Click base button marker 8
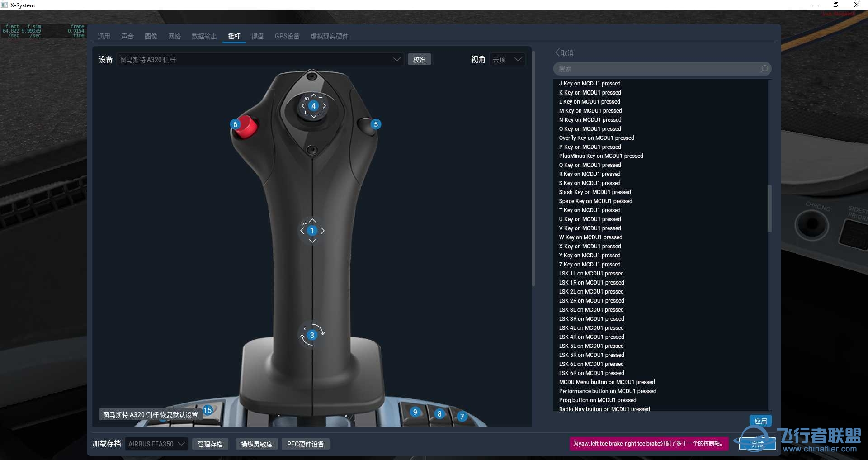Viewport: 868px width, 460px height. coord(439,414)
